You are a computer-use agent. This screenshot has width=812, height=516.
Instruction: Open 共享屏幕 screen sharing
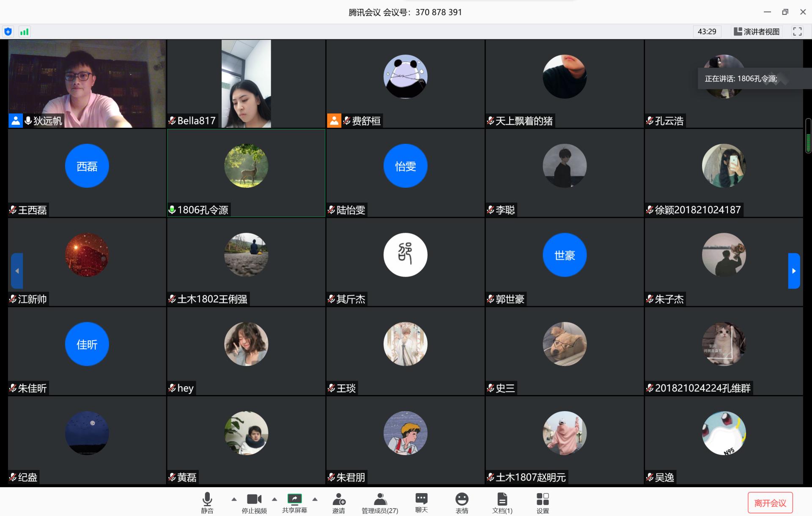pyautogui.click(x=294, y=502)
